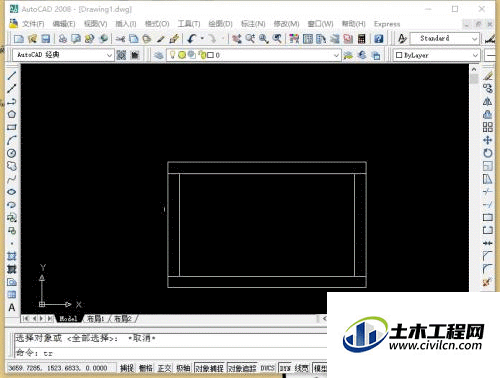The width and height of the screenshot is (500, 378).
Task: Click the Save drawing icon
Action: coord(45,39)
